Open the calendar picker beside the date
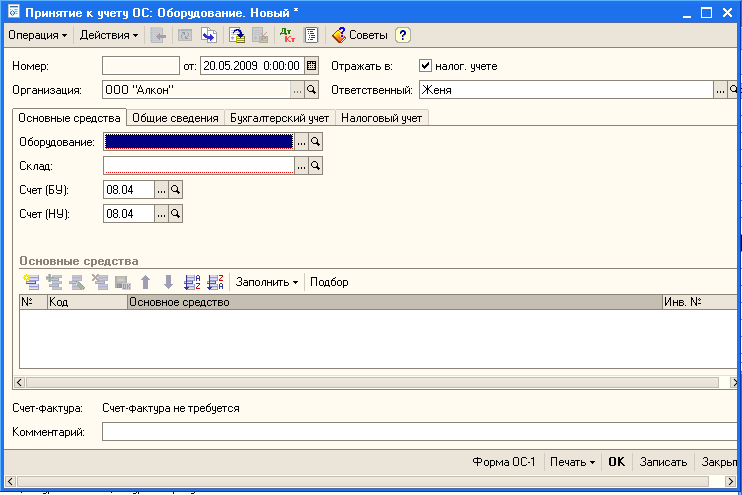Screen dimensions: 742x495 click(x=311, y=66)
